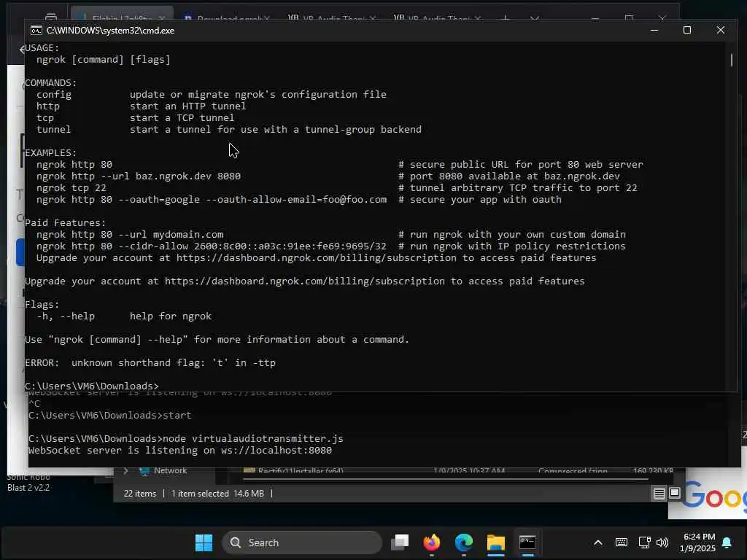Screen dimensions: 747x560
Task: Click the 'WebSocket server is listening' output line
Action: (180, 451)
